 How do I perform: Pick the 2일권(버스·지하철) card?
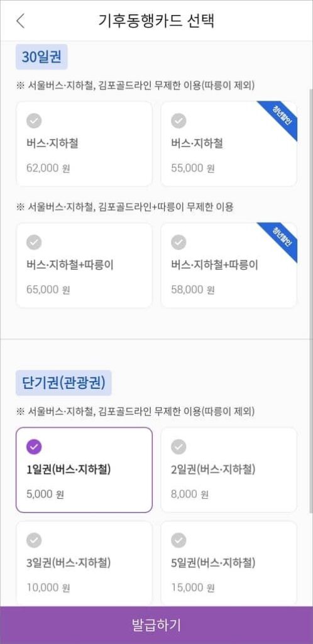click(229, 470)
